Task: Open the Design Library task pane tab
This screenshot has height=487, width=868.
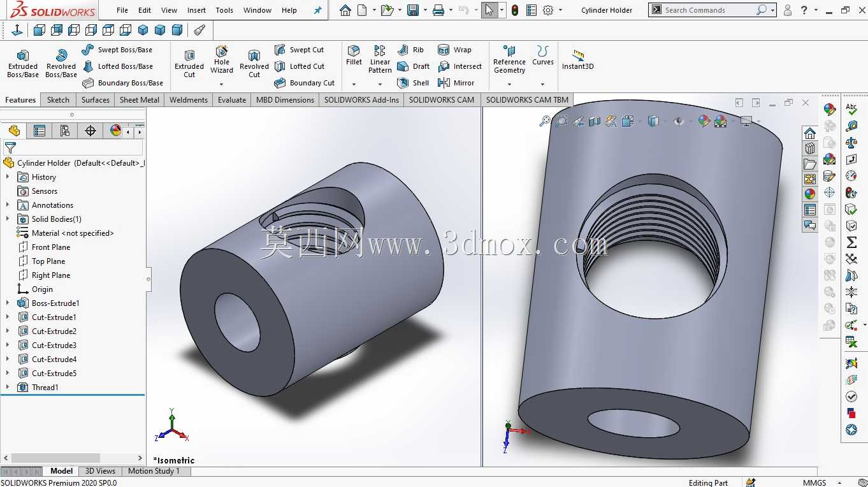Action: coord(810,149)
